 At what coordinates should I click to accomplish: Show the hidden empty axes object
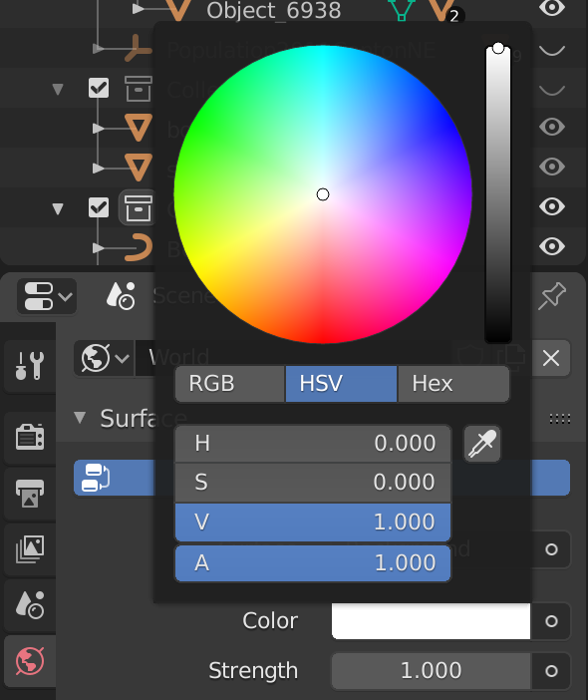pyautogui.click(x=552, y=50)
